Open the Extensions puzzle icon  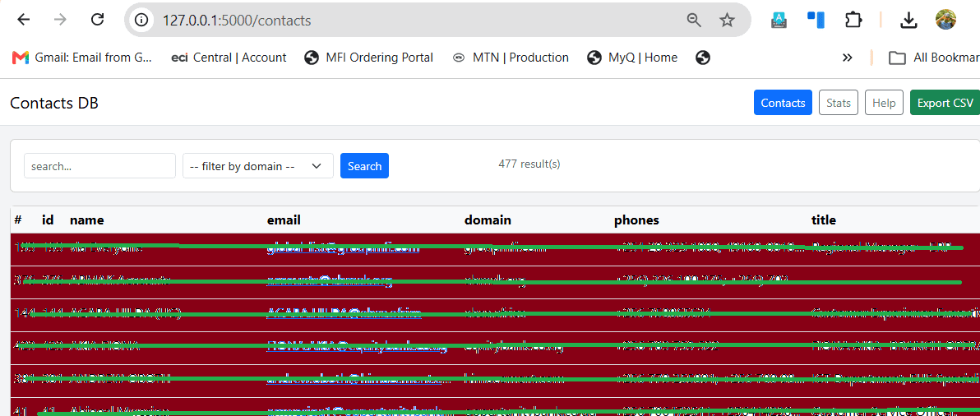tap(853, 21)
